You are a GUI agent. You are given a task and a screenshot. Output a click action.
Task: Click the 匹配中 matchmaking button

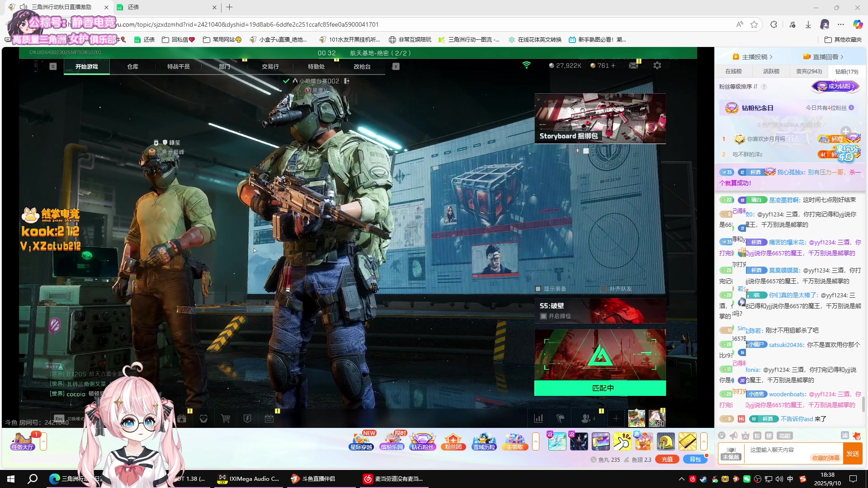coord(600,388)
